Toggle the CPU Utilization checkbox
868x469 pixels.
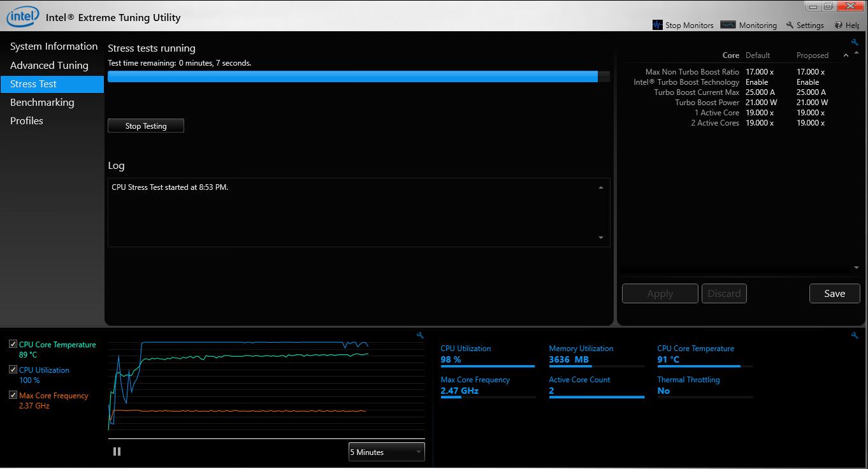[x=13, y=370]
